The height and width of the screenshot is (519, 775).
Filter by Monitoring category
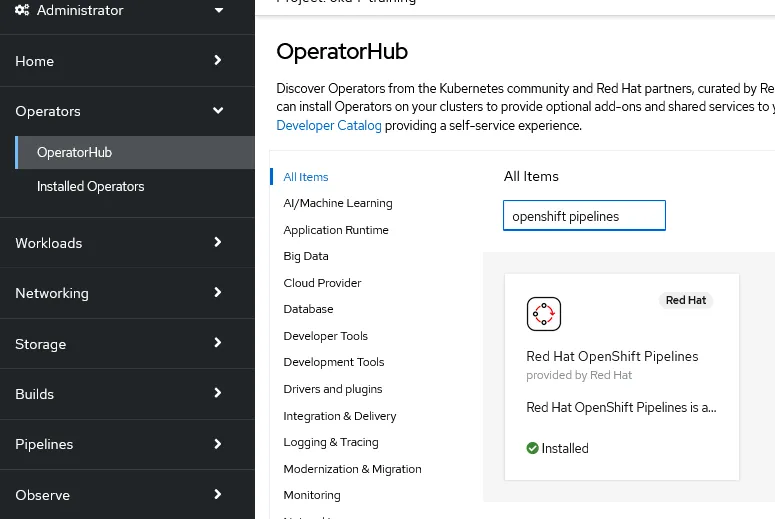click(x=311, y=495)
